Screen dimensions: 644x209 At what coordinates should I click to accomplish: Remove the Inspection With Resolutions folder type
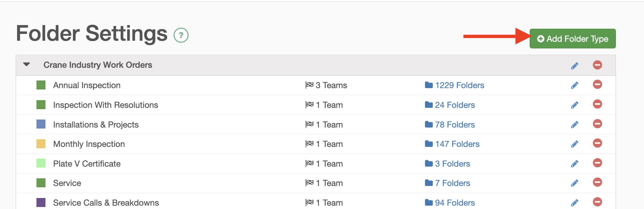pos(597,104)
